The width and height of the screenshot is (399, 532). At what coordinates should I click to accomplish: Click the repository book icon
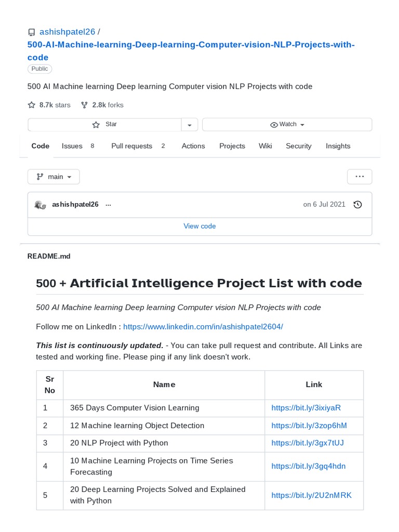32,32
